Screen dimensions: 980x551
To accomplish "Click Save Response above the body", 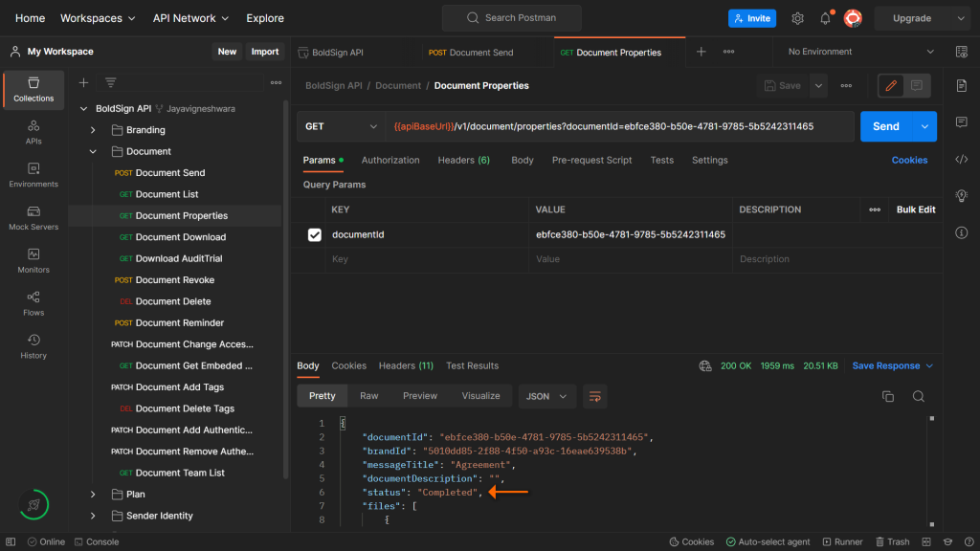I will tap(884, 364).
